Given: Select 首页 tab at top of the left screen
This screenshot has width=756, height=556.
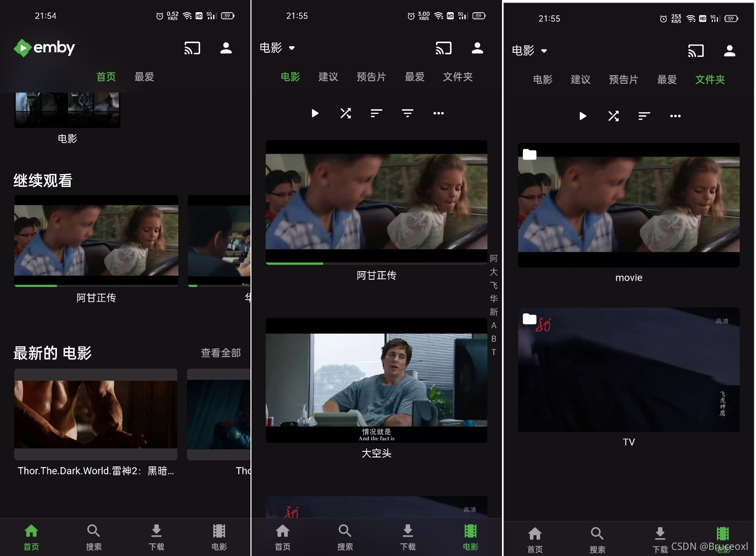Looking at the screenshot, I should tap(106, 77).
